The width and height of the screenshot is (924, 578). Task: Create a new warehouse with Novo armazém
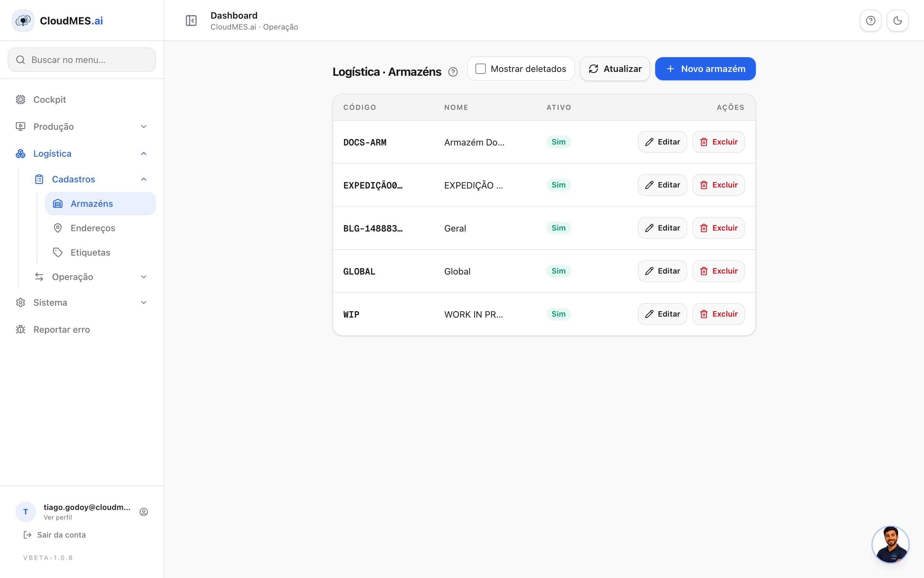tap(705, 69)
